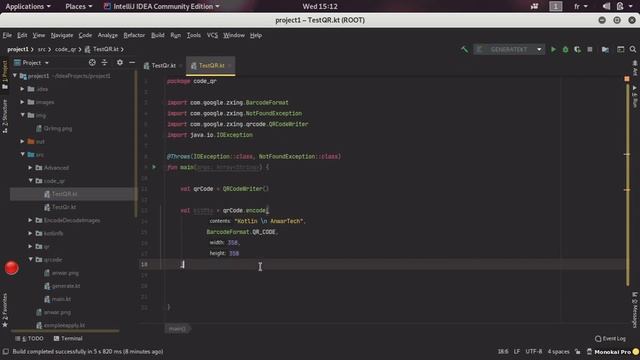The width and height of the screenshot is (640, 360).
Task: Collapse the code_qr package arrow
Action: (30, 180)
